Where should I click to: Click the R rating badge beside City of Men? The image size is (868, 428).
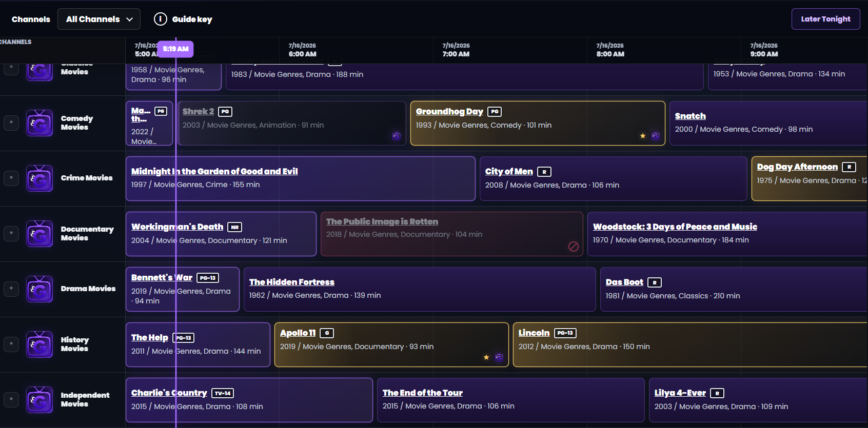[544, 172]
